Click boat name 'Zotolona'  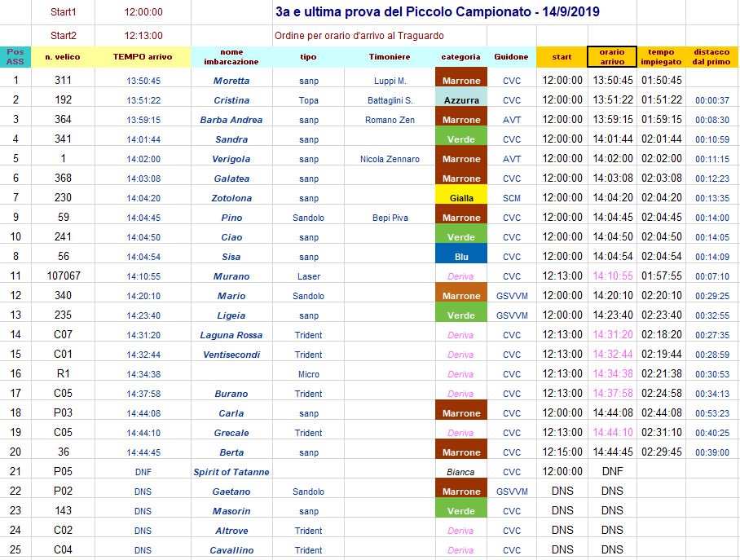click(x=231, y=198)
